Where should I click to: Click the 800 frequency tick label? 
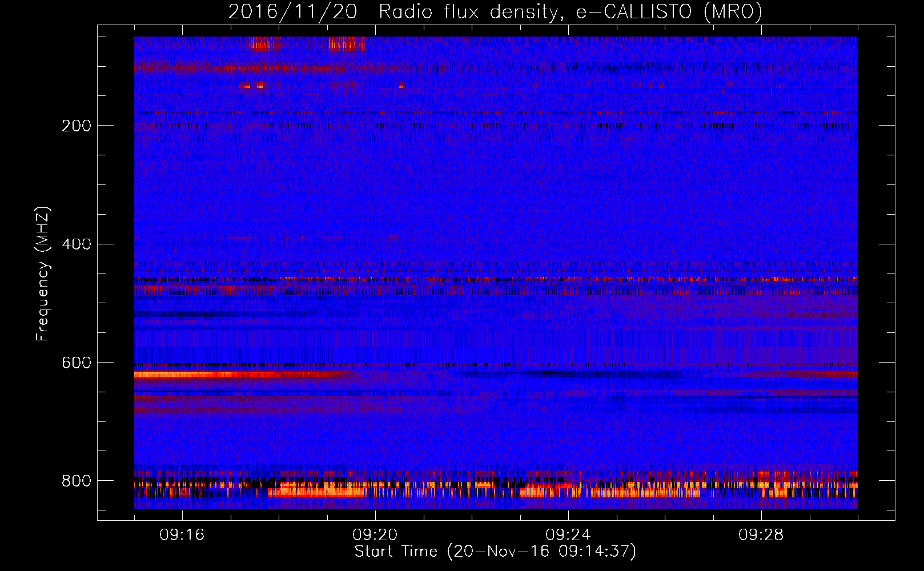pyautogui.click(x=77, y=481)
